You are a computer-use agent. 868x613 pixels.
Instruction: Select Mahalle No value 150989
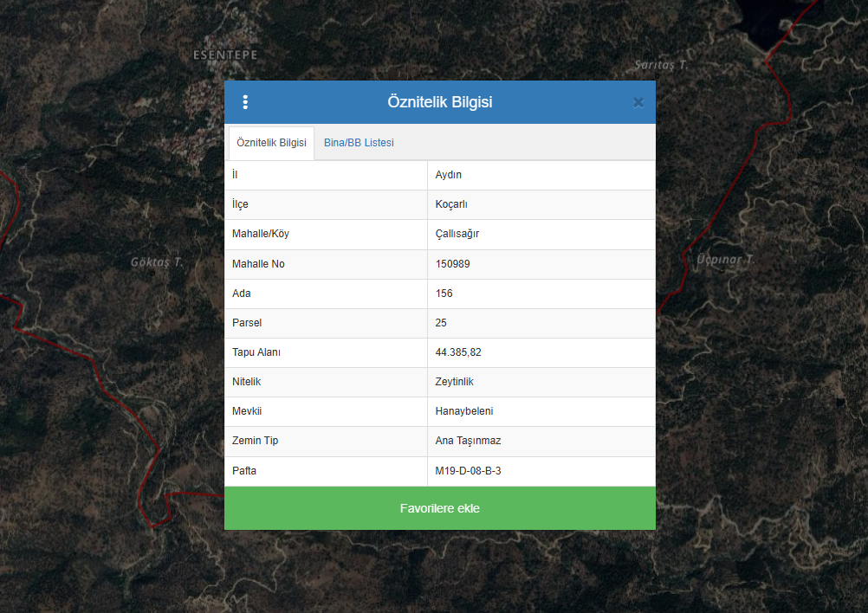tap(453, 264)
